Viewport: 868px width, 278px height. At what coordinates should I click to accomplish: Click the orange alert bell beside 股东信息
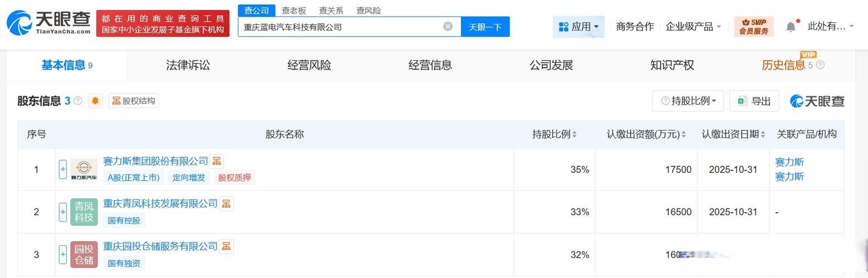pyautogui.click(x=95, y=101)
